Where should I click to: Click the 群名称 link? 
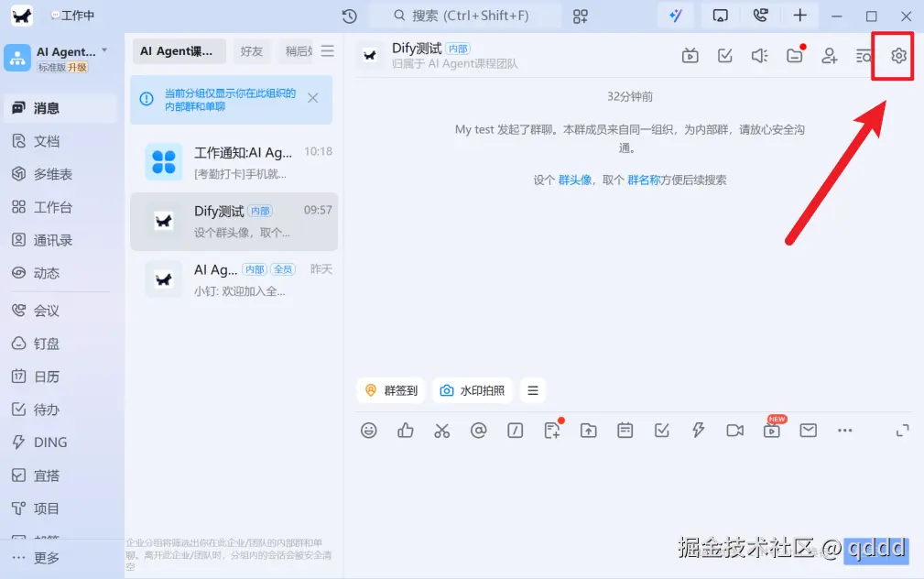tap(644, 180)
